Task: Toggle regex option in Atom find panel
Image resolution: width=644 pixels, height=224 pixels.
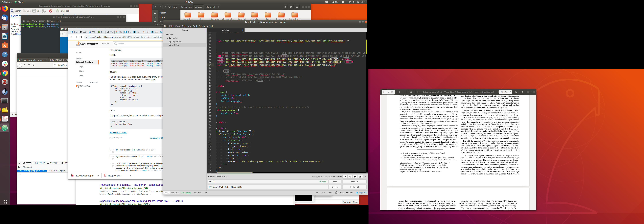Action: click(x=345, y=177)
